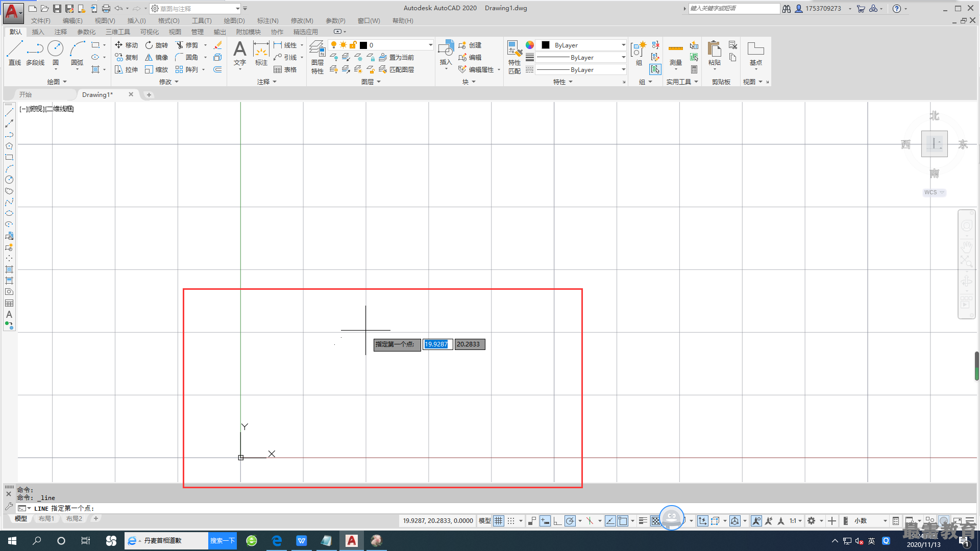
Task: Add a new drawing tab with plus button
Action: pos(149,94)
